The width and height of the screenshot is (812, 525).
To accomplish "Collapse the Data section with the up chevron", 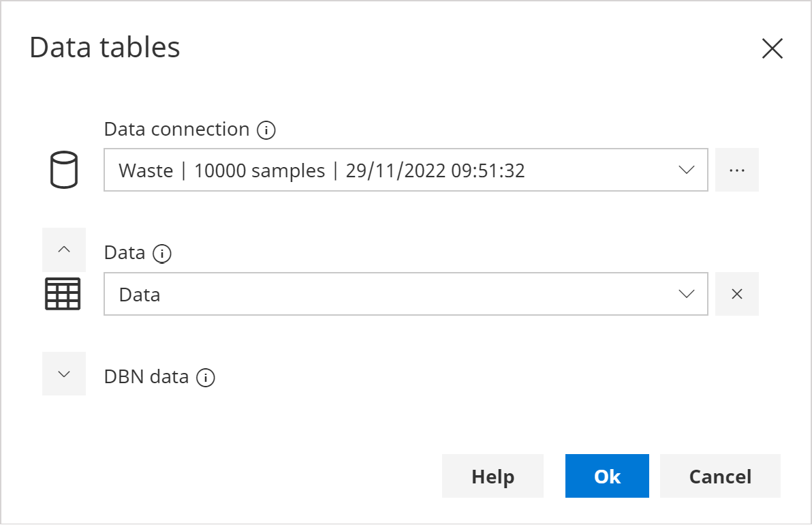I will [63, 250].
